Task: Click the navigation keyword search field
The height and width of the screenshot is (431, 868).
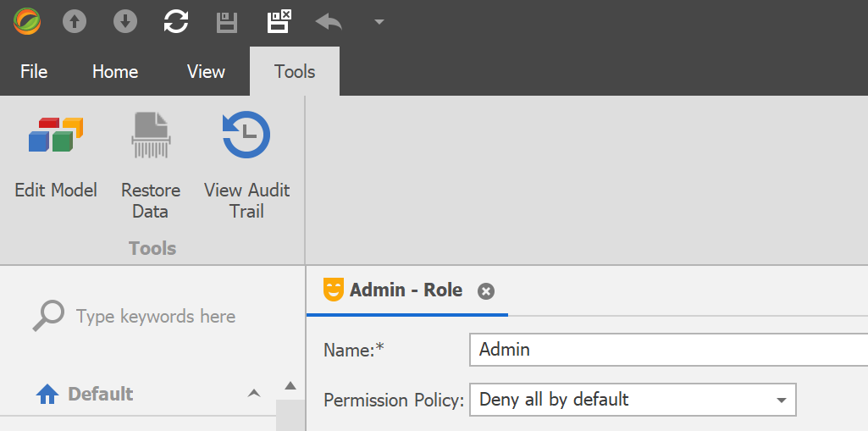Action: click(x=156, y=317)
